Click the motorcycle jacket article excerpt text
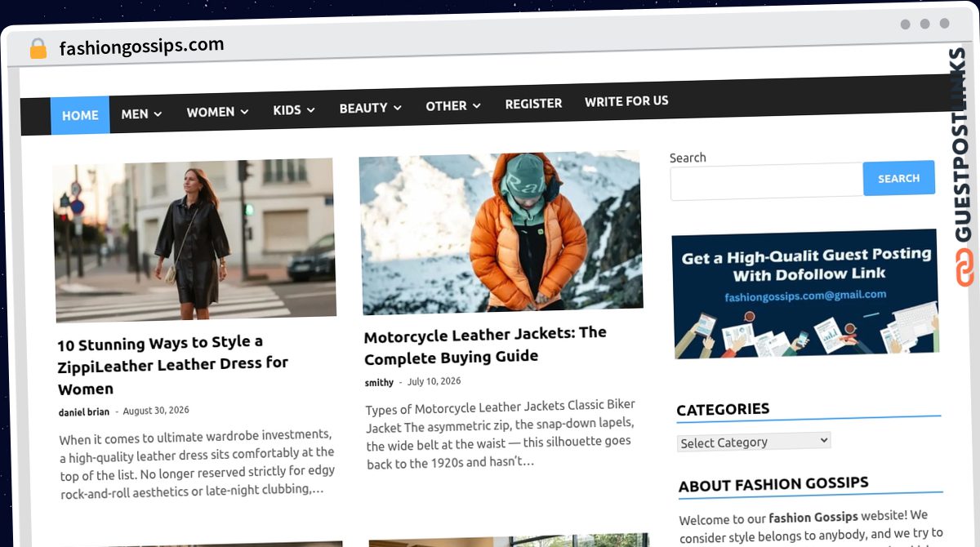Screen dimensions: 980x547 (501, 434)
